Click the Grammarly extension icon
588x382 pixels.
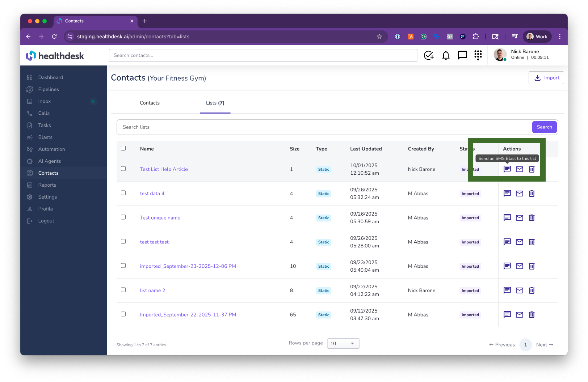(x=424, y=37)
